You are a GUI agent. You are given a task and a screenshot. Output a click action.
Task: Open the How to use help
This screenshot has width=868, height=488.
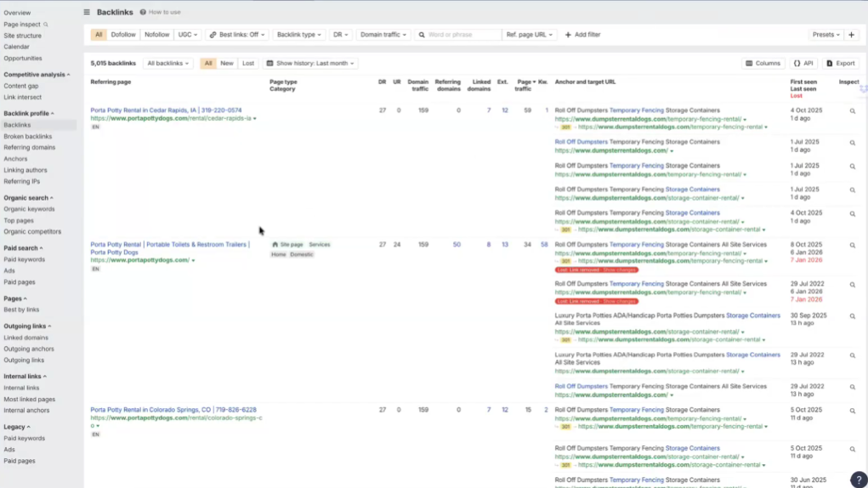coord(160,13)
